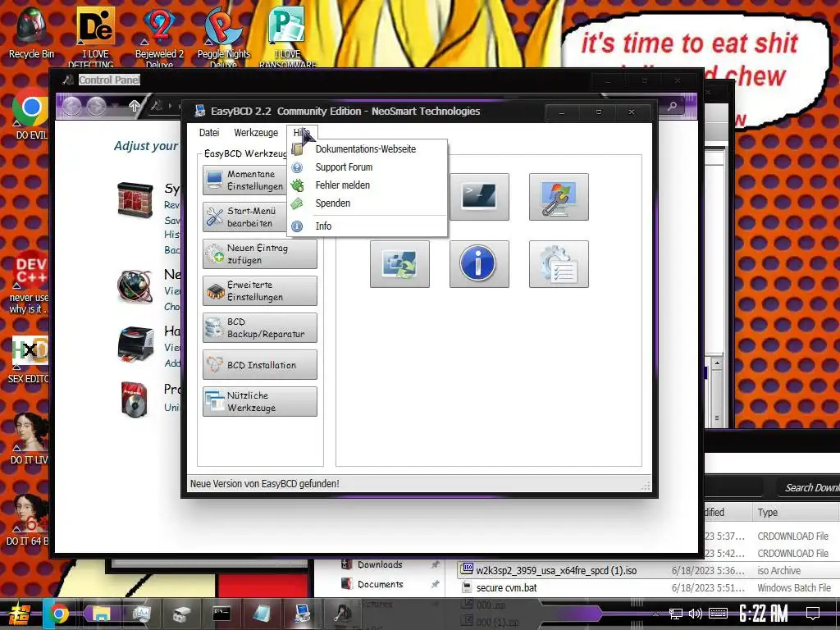Select the DO IT 64 portrait desktop icon
The width and height of the screenshot is (840, 630).
pos(30,519)
